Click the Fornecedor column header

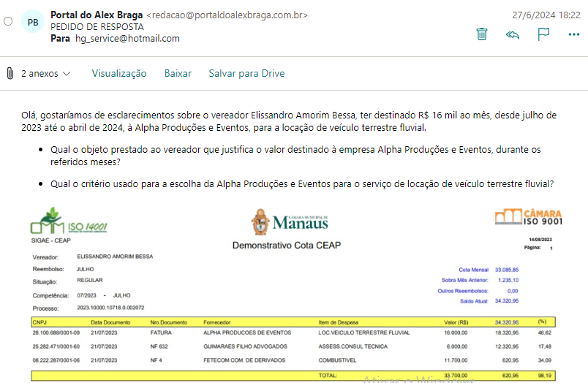click(x=216, y=322)
